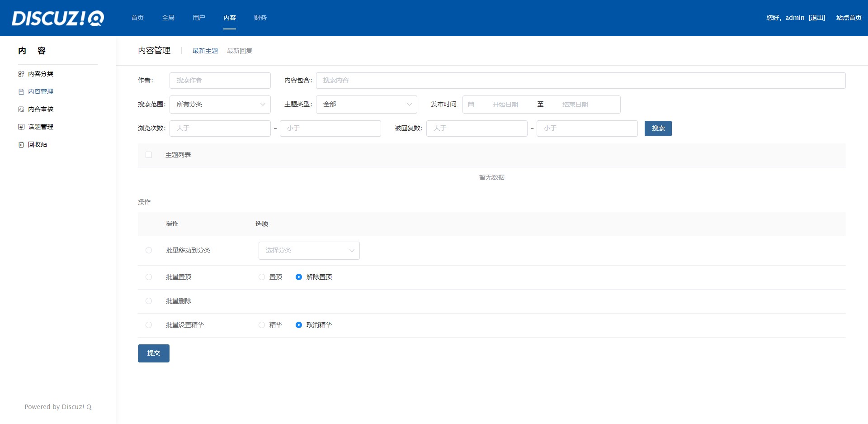Image resolution: width=868 pixels, height=424 pixels.
Task: Choose the 精华 radio option
Action: [x=262, y=325]
